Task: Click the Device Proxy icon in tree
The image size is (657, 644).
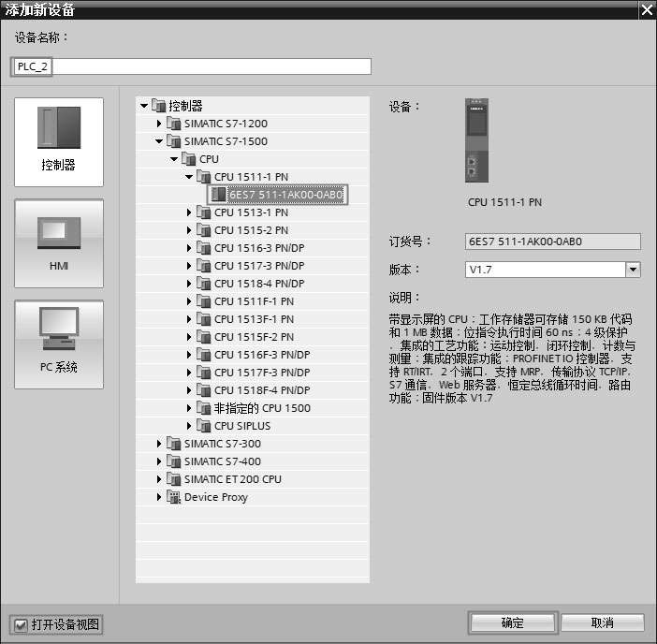Action: [x=173, y=497]
